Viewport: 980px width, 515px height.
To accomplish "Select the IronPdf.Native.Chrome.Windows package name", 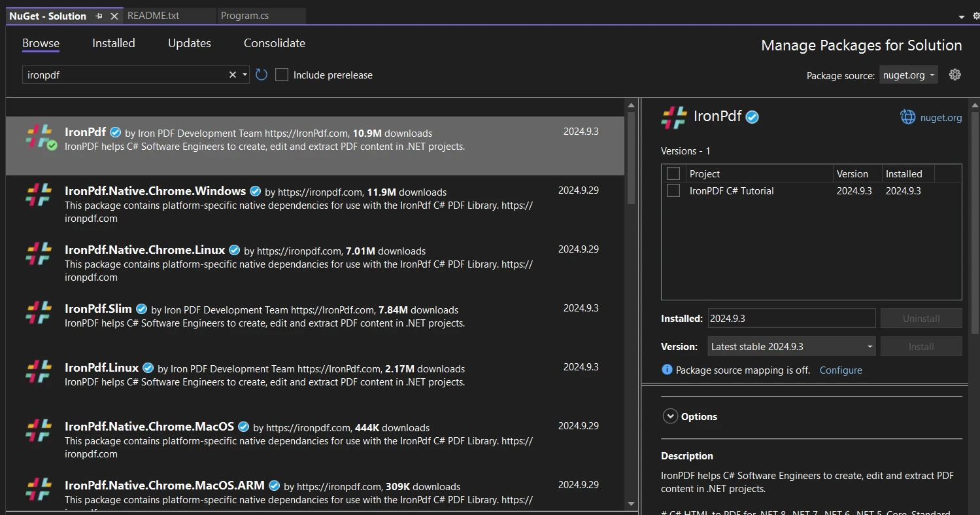I will [155, 190].
